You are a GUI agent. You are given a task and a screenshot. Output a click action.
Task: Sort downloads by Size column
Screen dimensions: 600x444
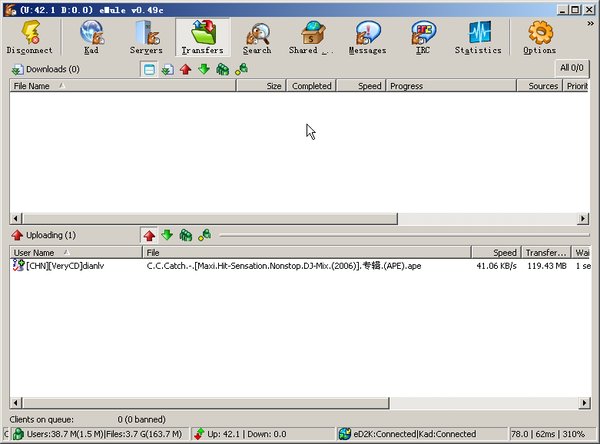pyautogui.click(x=261, y=86)
